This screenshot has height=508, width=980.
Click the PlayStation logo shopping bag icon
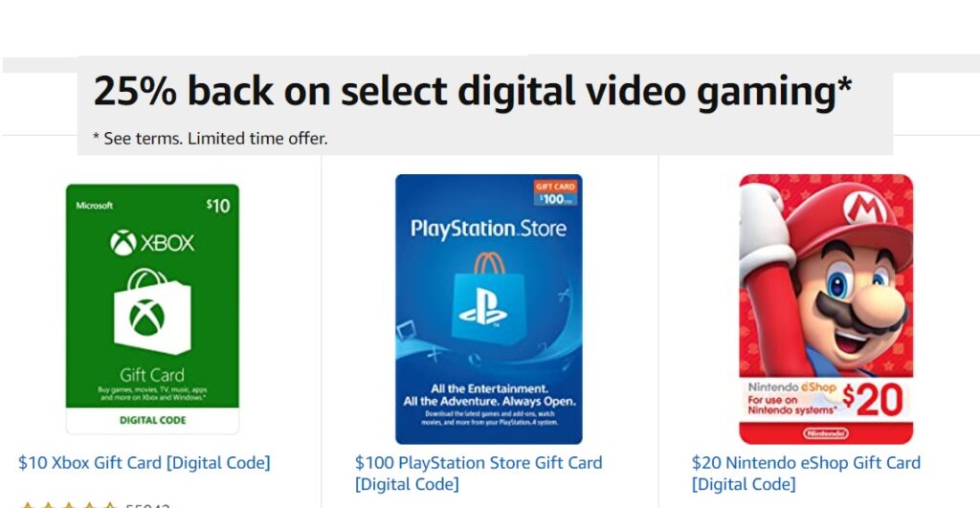pyautogui.click(x=488, y=298)
